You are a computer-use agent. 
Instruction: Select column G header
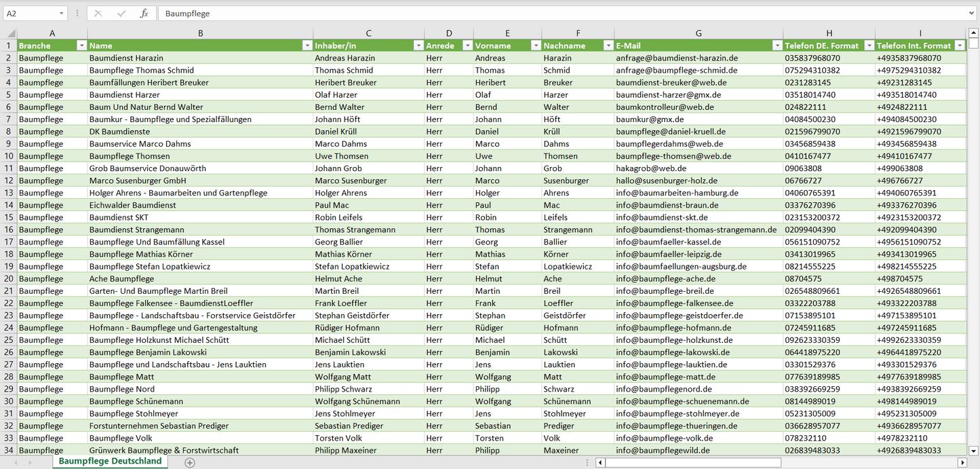click(x=699, y=33)
